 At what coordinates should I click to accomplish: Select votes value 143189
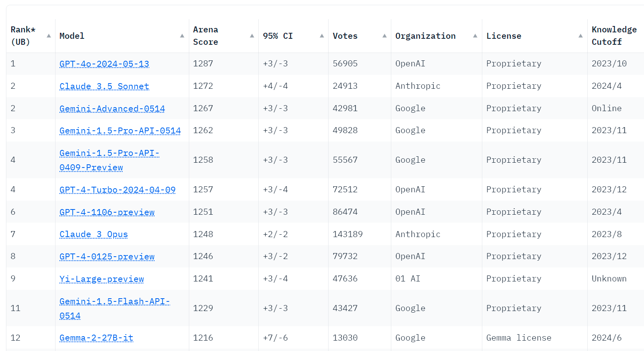(x=348, y=234)
